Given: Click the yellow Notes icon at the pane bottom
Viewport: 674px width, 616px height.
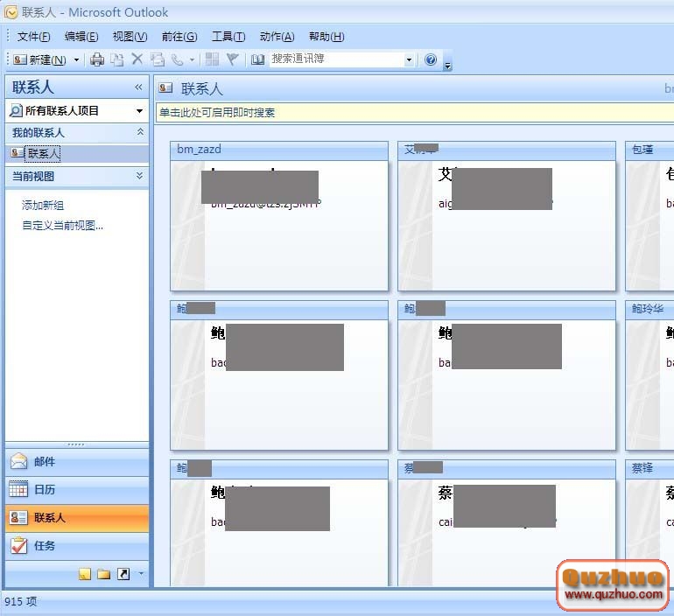Looking at the screenshot, I should [85, 574].
